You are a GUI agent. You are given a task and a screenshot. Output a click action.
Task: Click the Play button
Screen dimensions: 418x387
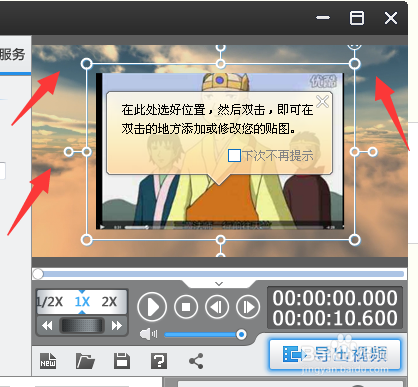click(x=152, y=307)
